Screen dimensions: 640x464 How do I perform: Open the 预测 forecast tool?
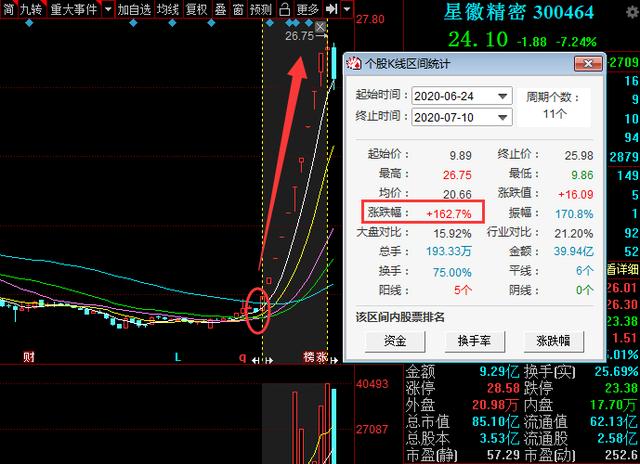pyautogui.click(x=261, y=9)
